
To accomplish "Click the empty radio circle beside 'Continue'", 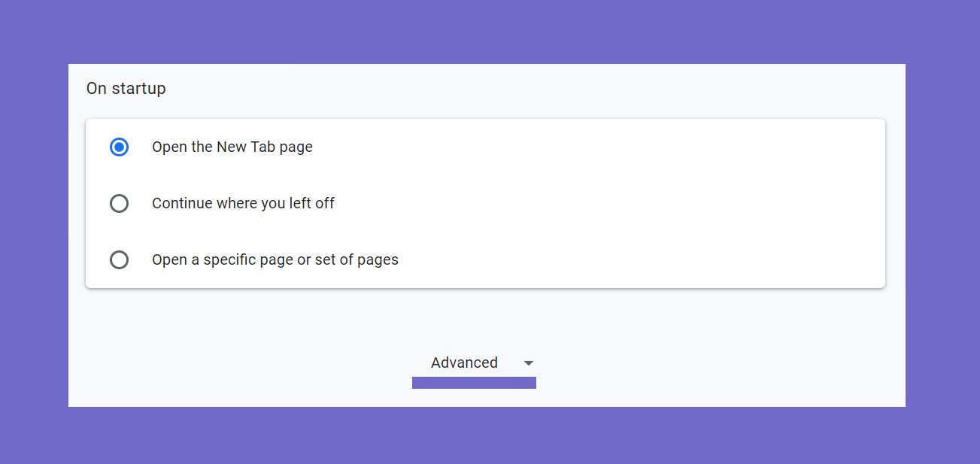I will click(119, 204).
